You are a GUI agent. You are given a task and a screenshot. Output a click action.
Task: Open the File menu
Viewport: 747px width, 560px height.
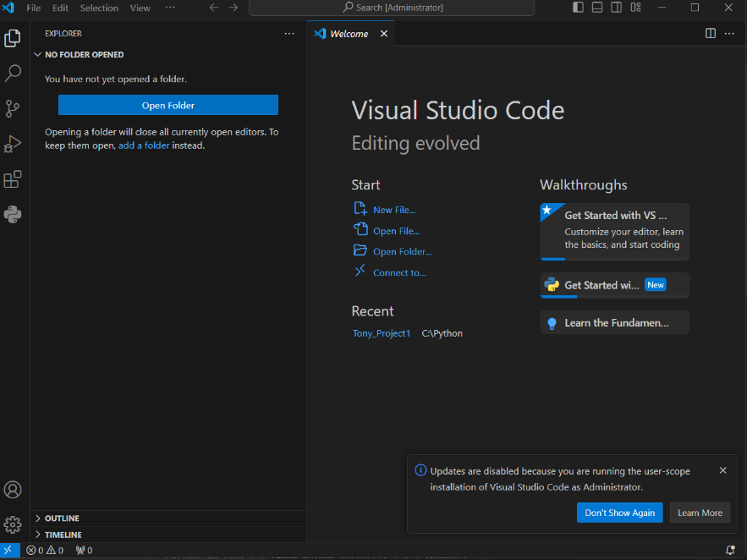pos(33,8)
